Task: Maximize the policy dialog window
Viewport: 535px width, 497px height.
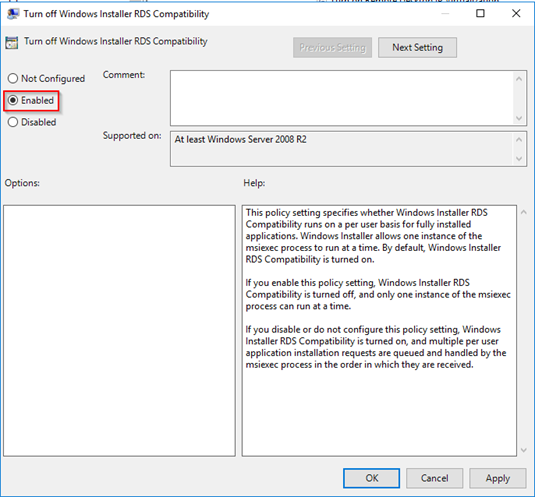Action: (x=480, y=13)
